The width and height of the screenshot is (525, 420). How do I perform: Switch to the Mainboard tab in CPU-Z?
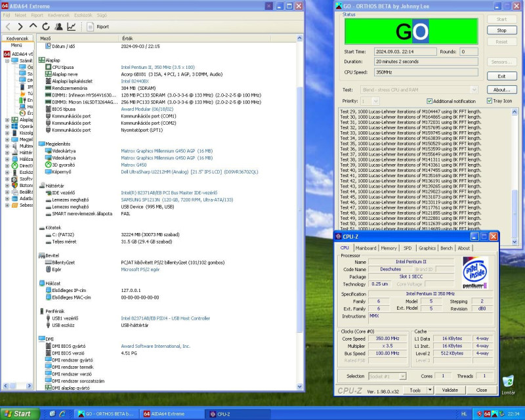tap(366, 248)
